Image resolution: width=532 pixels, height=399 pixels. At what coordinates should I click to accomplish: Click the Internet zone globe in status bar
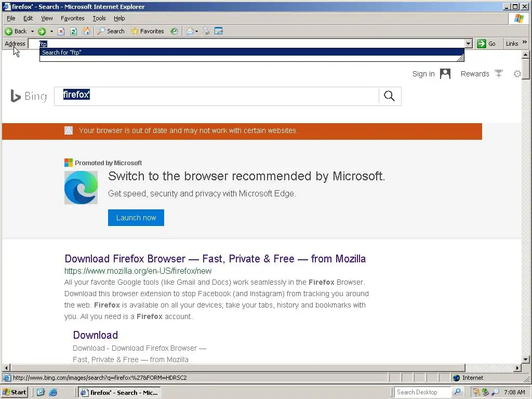pos(456,378)
